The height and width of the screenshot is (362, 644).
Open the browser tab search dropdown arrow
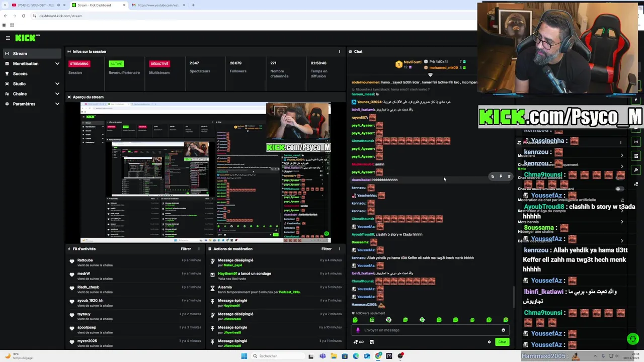(4, 5)
